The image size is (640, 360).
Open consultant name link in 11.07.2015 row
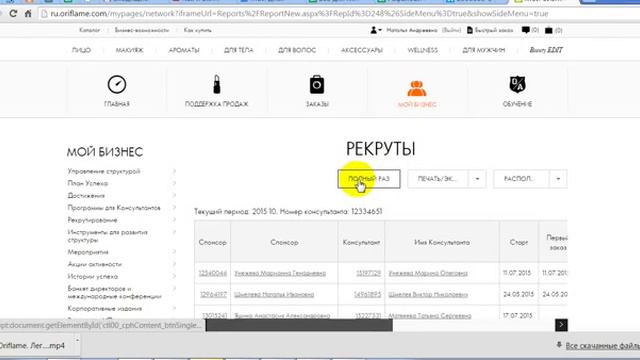(x=428, y=273)
